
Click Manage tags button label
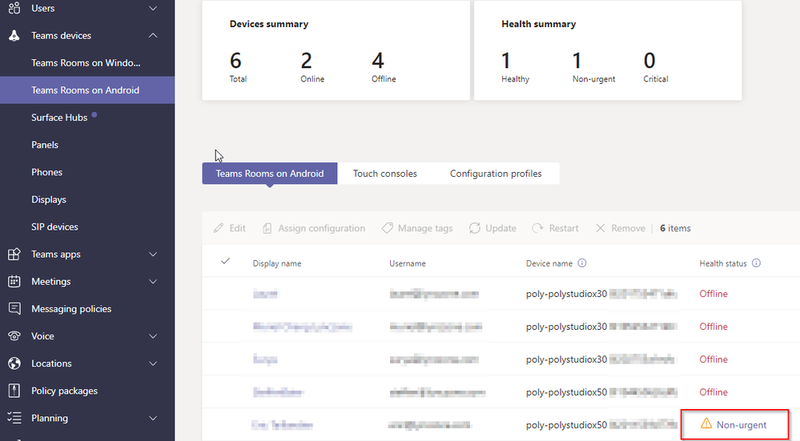[425, 228]
